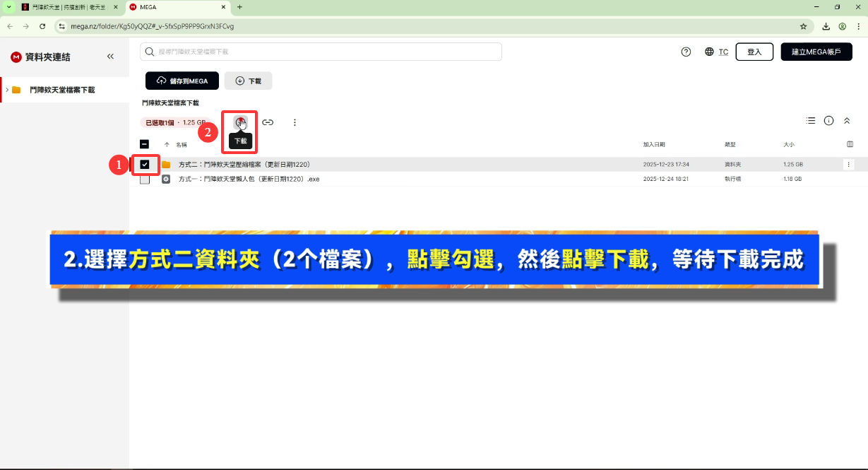Open more options for 方式二 folder row
Image resolution: width=868 pixels, height=470 pixels.
[x=849, y=164]
